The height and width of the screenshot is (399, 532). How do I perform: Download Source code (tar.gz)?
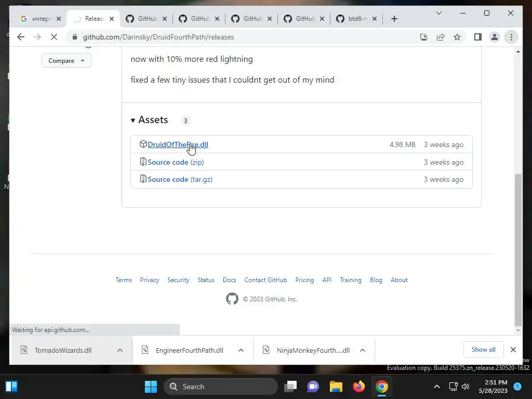click(180, 179)
